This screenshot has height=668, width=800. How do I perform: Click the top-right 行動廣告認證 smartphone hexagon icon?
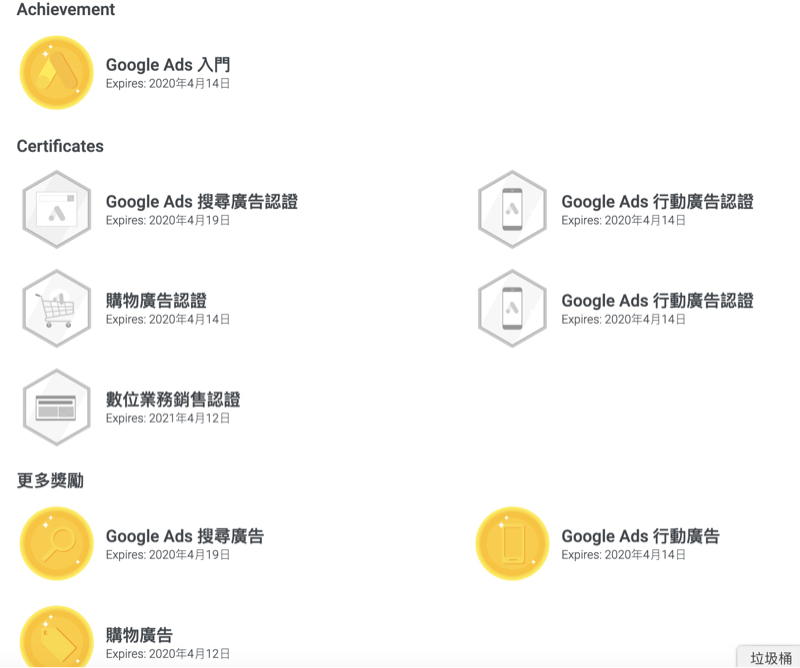(x=512, y=208)
